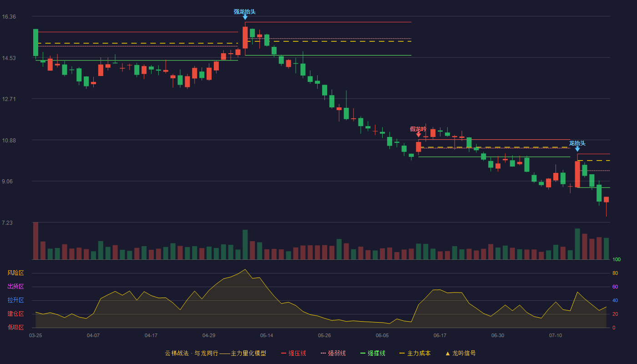The image size is (637, 364).
Task: Click the 12.71 price axis label
Action: [9, 99]
